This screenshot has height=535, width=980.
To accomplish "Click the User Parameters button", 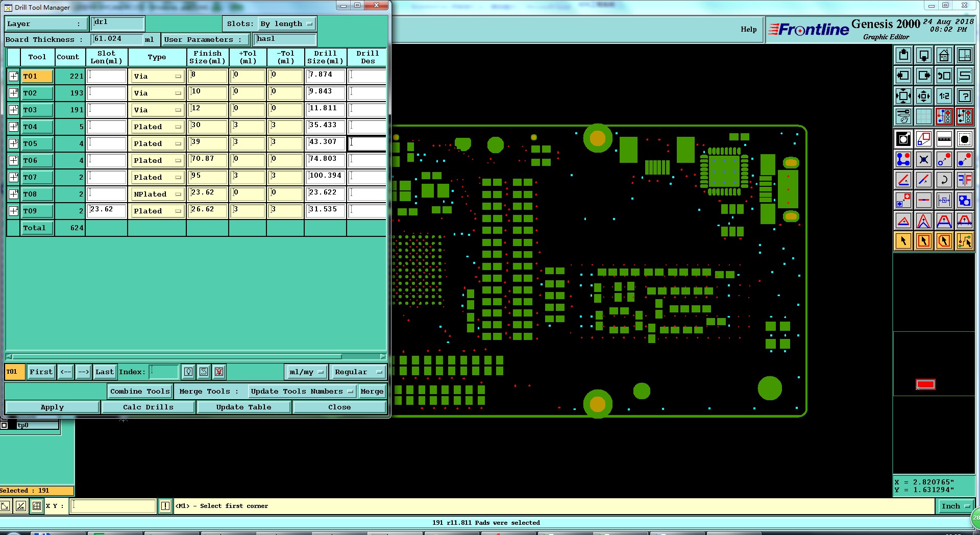I will [206, 39].
